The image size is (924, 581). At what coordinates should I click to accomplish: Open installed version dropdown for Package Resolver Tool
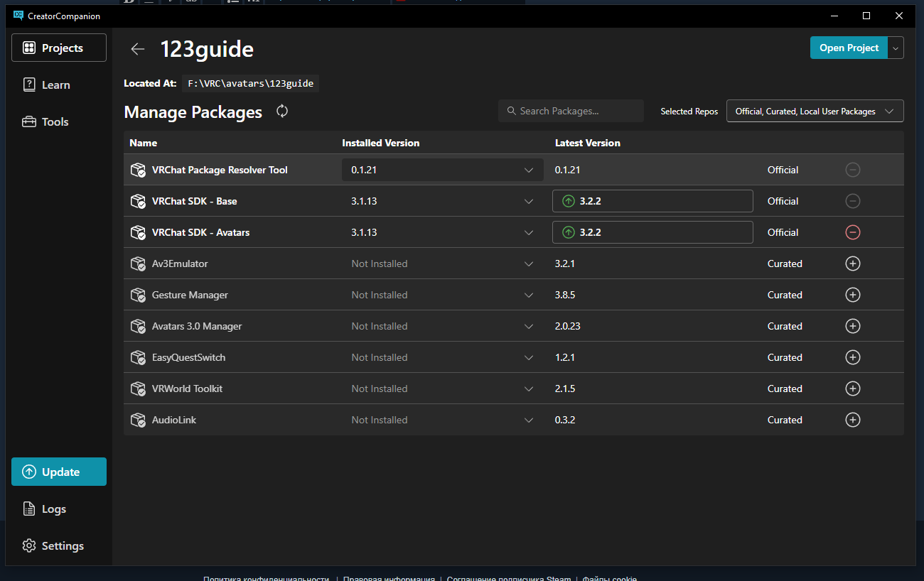[x=442, y=170]
